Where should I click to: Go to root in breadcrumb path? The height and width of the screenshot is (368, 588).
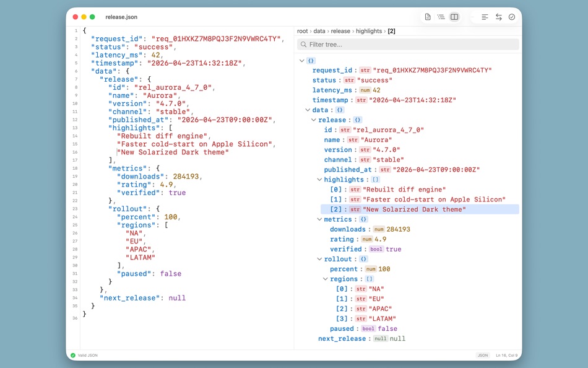coord(302,31)
